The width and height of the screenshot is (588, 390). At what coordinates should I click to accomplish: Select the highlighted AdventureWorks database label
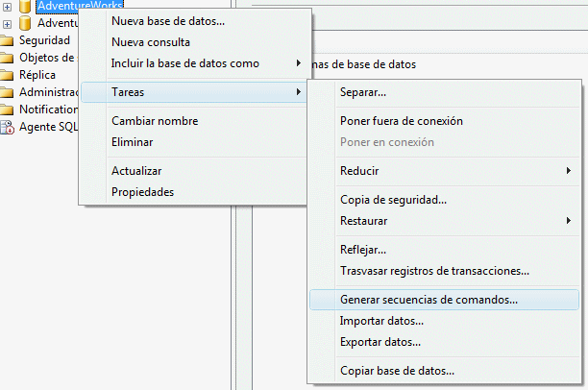(80, 6)
